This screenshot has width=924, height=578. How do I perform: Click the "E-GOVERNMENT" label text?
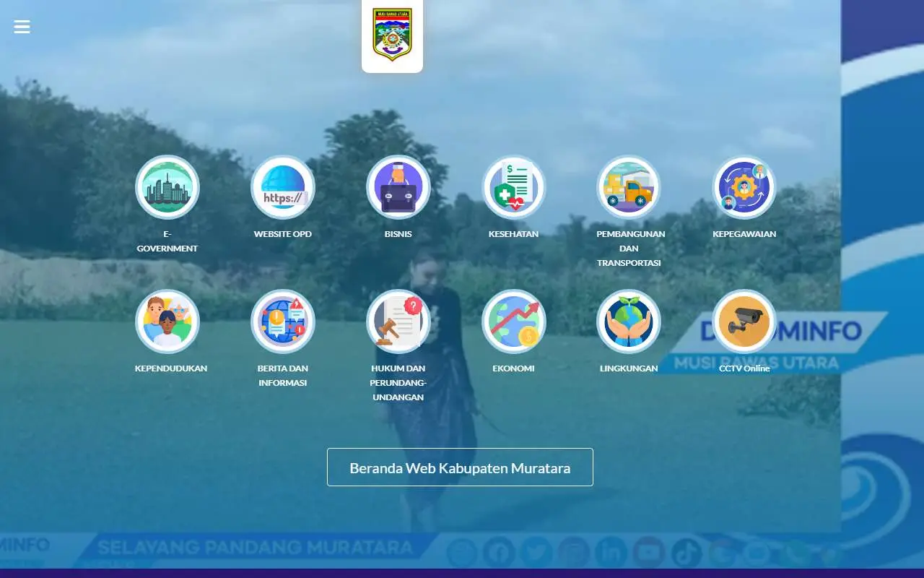[167, 241]
